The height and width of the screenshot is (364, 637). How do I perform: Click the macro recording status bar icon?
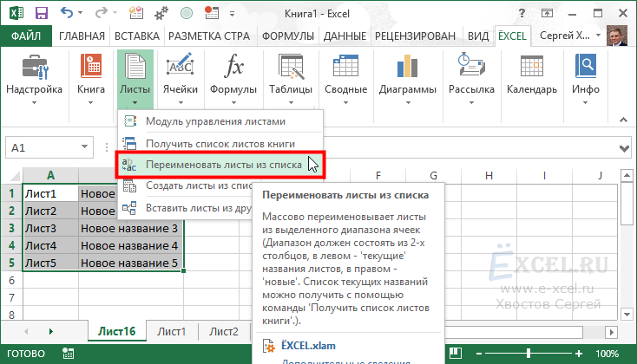point(69,354)
